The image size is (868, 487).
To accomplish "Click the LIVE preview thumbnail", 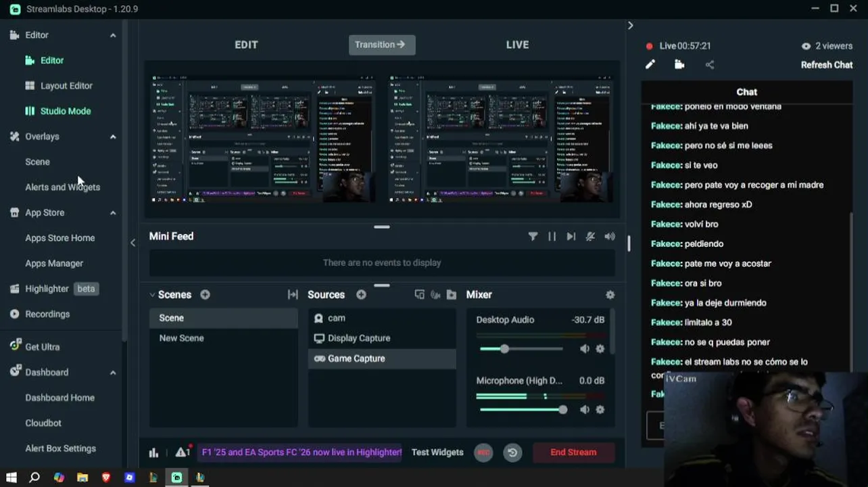I will [501, 139].
